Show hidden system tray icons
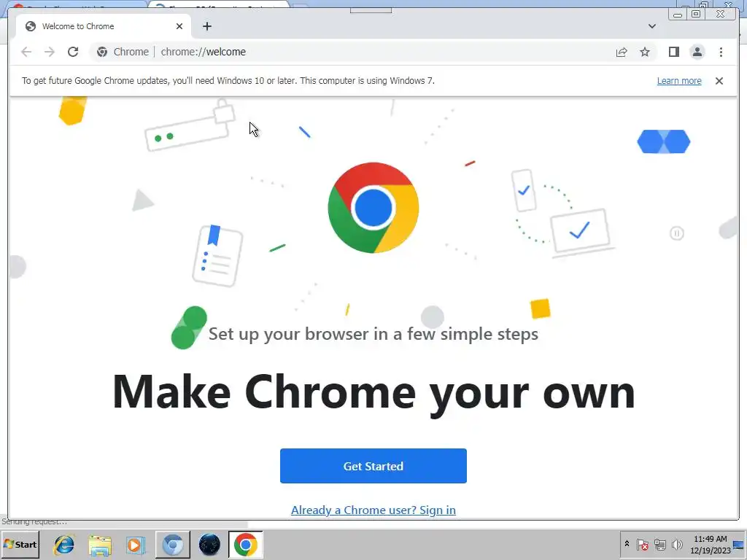Viewport: 747px width, 560px height. [627, 544]
